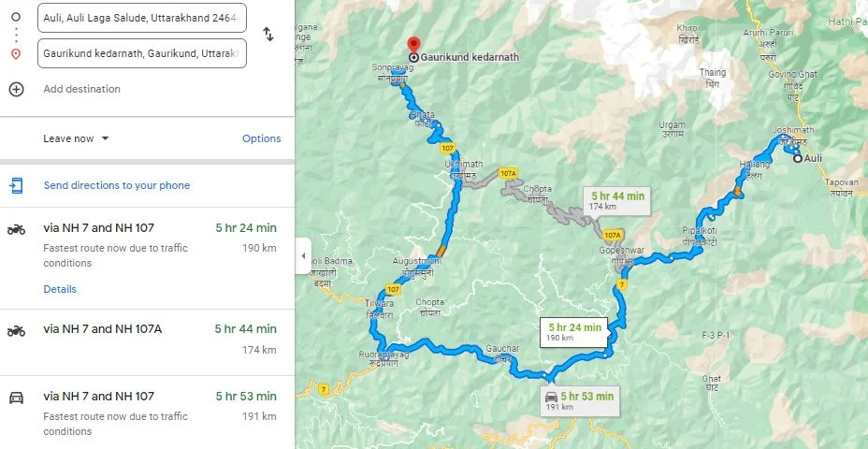Click Send directions to your phone link
Screen dimensions: 868x449
(117, 185)
